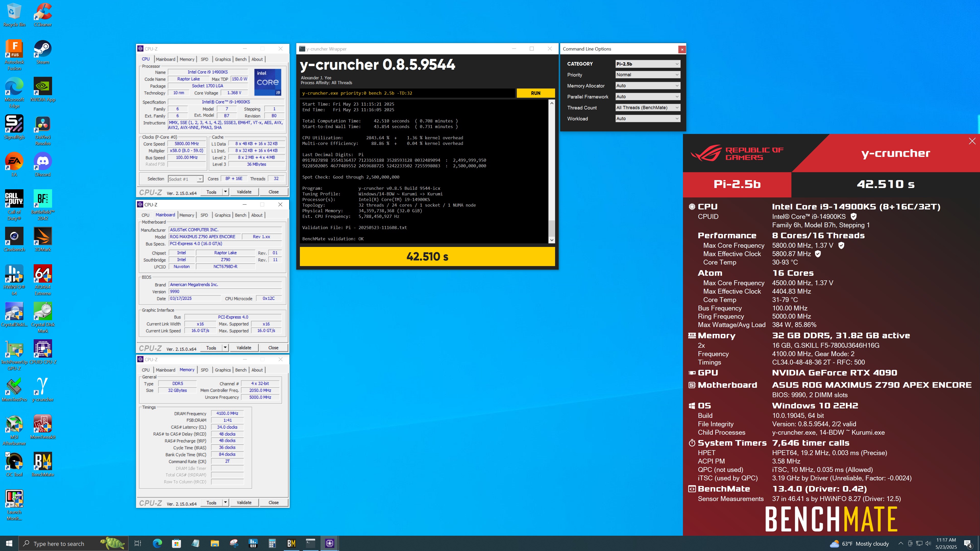Click Validate in the top CPU-Z window
This screenshot has height=551, width=980.
pos(244,192)
